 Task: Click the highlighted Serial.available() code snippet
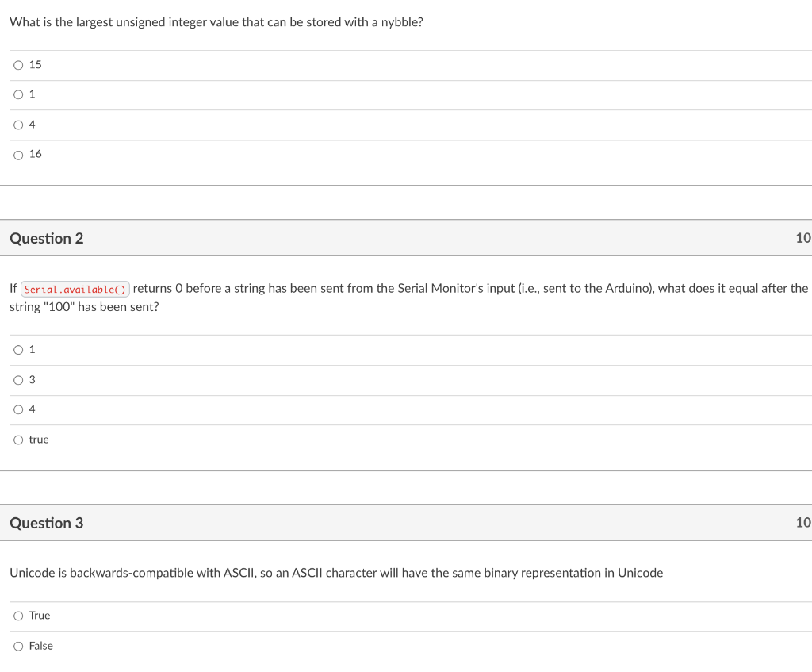tap(75, 288)
